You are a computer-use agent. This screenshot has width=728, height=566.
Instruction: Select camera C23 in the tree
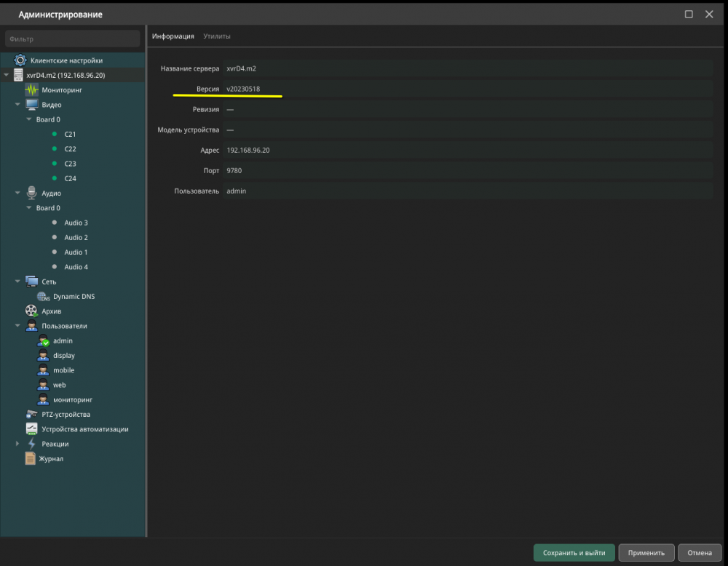point(70,164)
